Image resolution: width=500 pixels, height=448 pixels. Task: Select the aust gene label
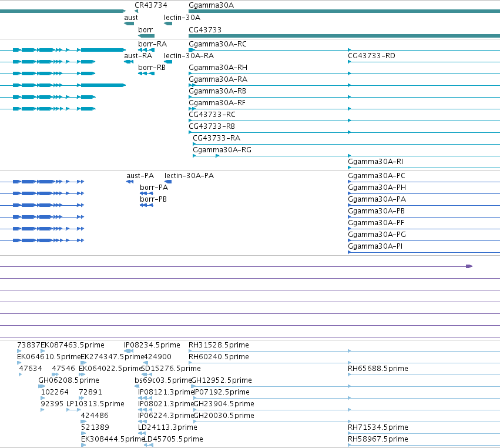point(131,18)
